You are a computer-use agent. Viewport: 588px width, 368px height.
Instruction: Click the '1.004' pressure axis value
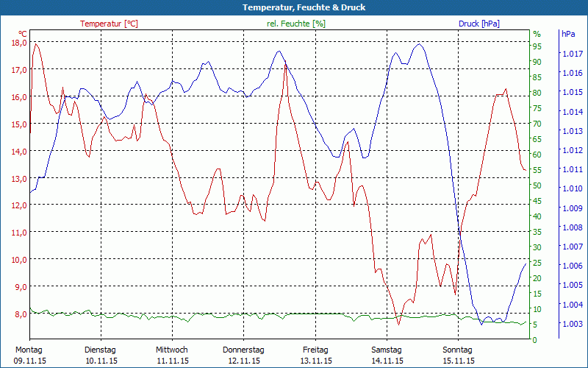pyautogui.click(x=573, y=304)
